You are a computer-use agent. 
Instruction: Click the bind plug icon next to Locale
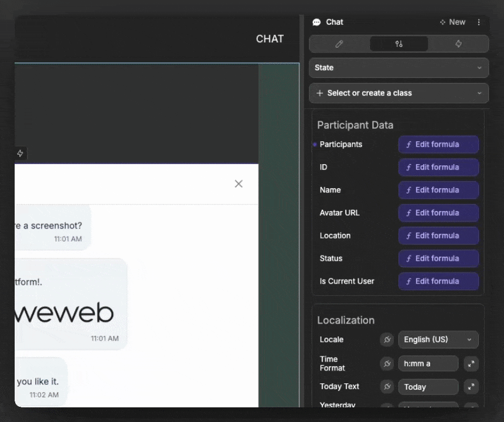pyautogui.click(x=387, y=340)
